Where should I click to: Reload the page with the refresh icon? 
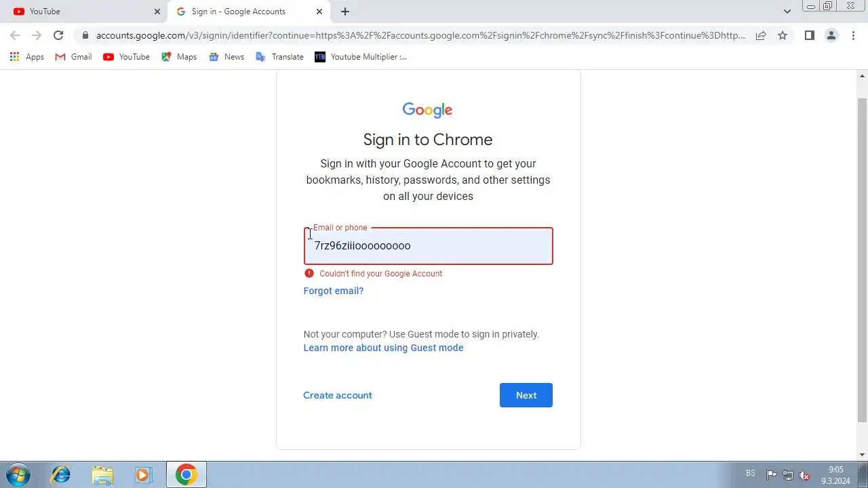coord(58,35)
